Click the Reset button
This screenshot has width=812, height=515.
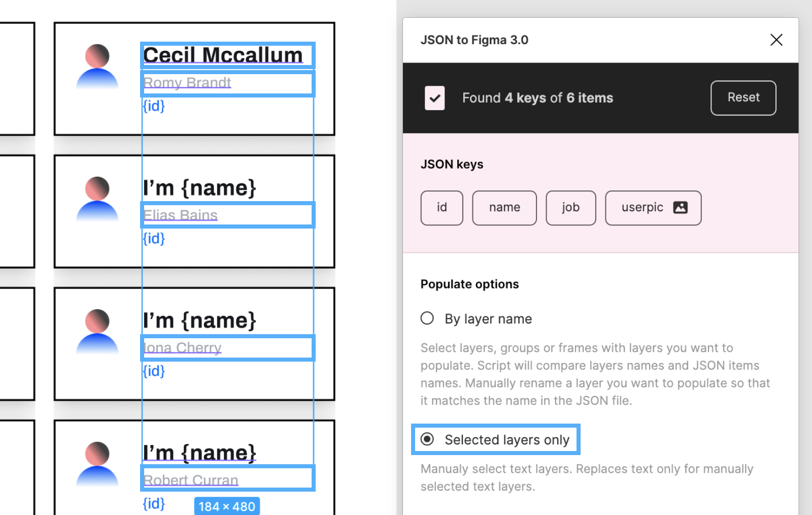(x=743, y=98)
